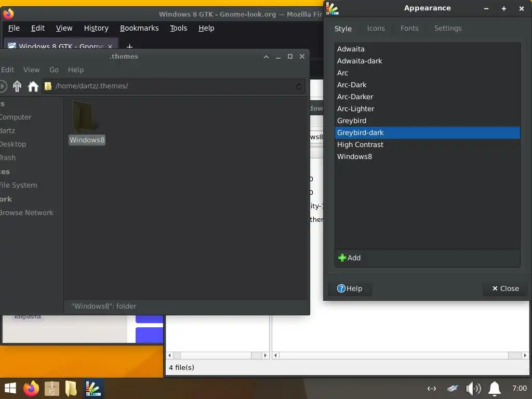This screenshot has height=399, width=532.
Task: Open Firefox Bookmarks menu
Action: [x=139, y=28]
